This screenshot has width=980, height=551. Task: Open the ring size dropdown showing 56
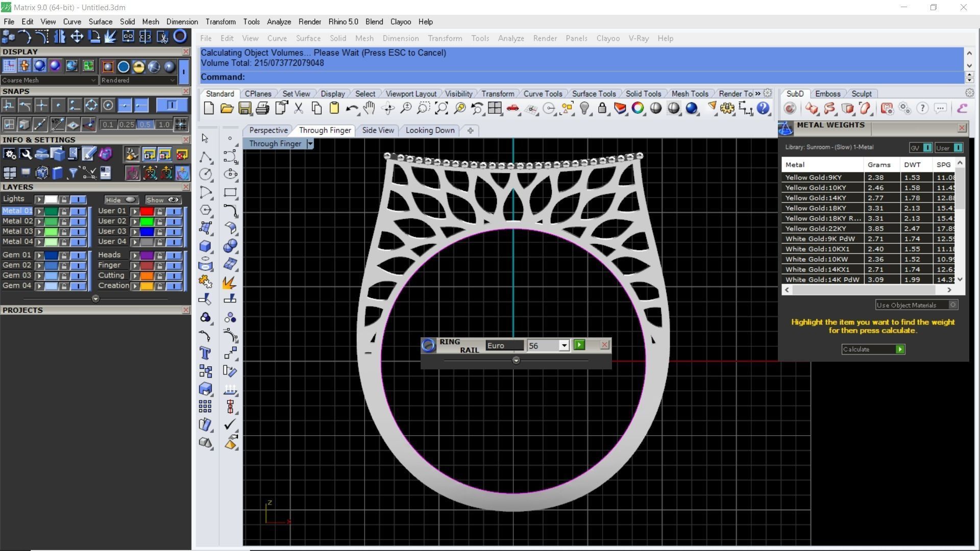pyautogui.click(x=564, y=345)
